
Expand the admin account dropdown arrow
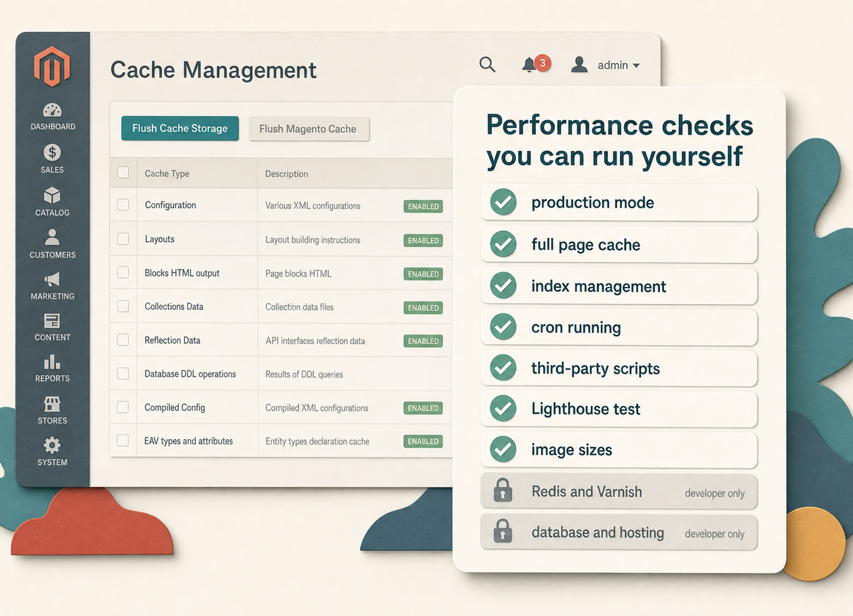point(636,65)
